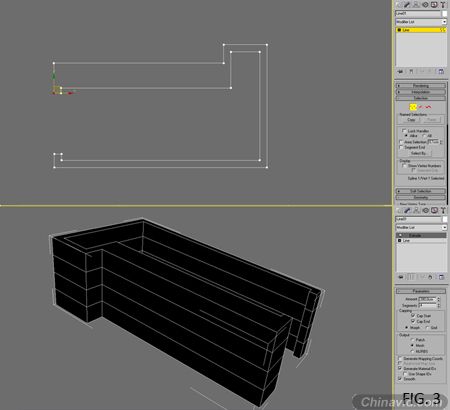This screenshot has height=410, width=450.
Task: Uncheck Cap End checkbox
Action: [413, 321]
